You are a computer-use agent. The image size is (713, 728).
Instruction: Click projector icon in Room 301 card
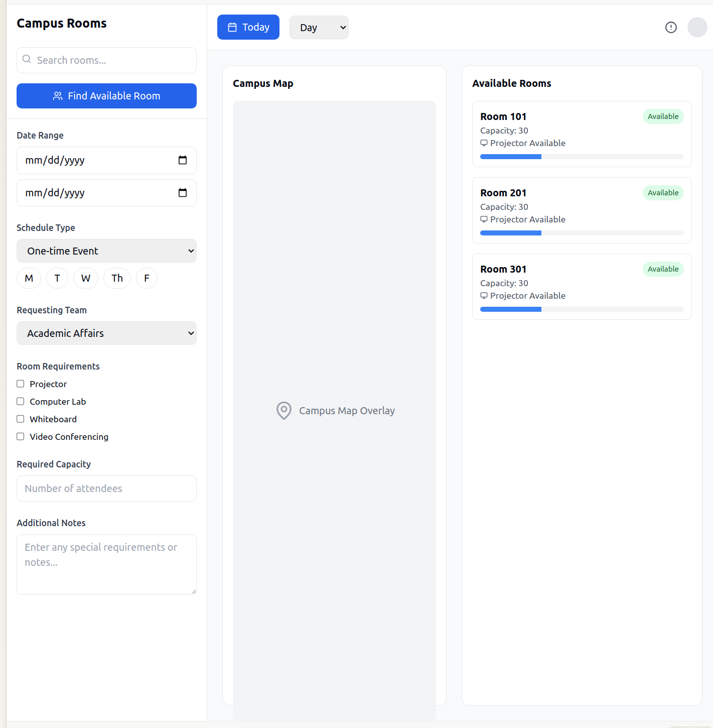point(484,296)
